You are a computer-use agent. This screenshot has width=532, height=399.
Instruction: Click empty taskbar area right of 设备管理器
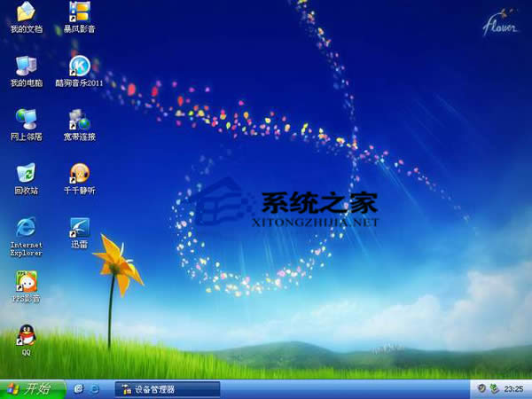coord(346,389)
